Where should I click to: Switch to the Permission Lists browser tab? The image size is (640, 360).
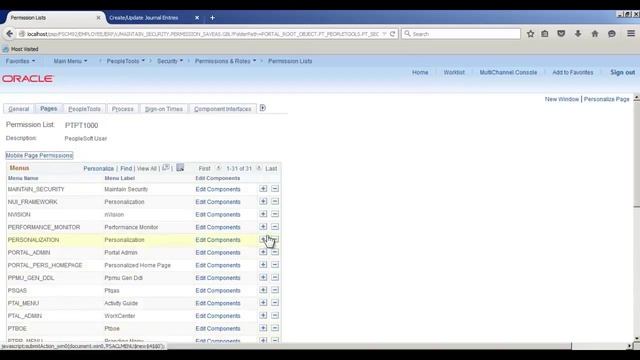(54, 18)
